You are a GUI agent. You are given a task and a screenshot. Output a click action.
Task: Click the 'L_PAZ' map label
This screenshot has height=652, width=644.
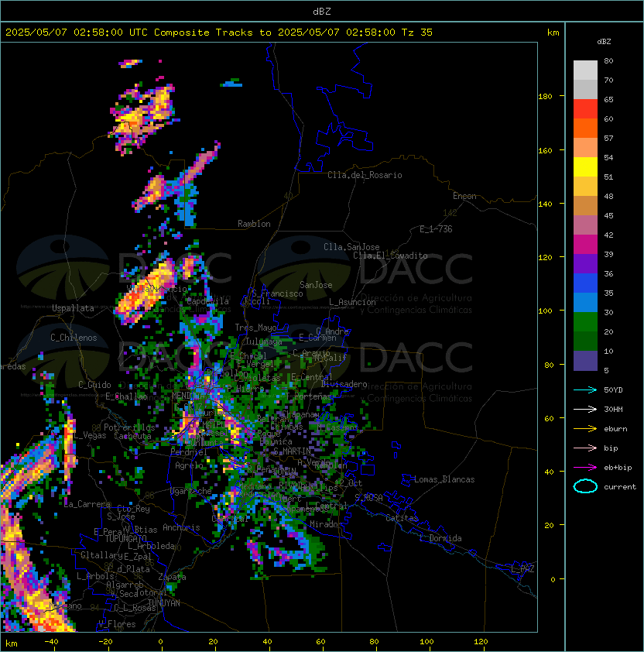[x=522, y=569]
